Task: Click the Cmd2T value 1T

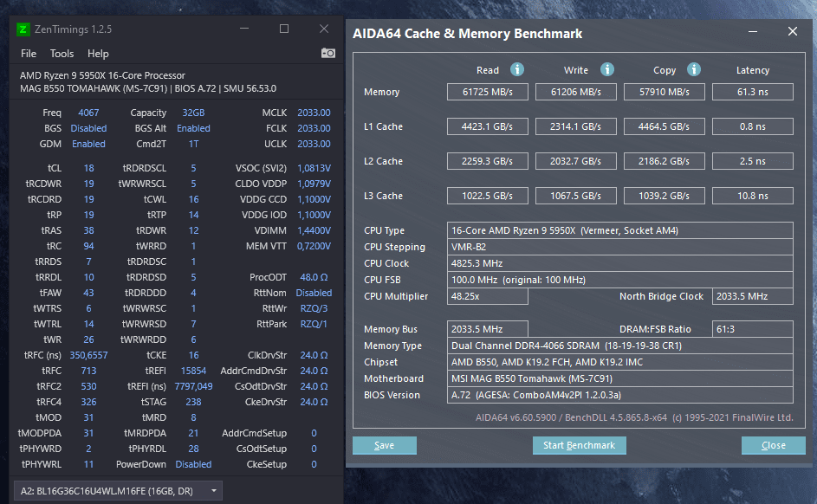Action: 193,144
